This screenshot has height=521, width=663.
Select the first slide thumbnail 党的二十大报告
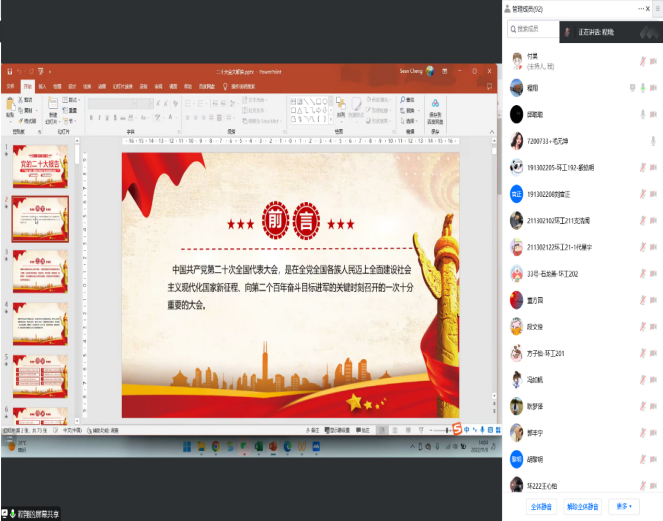click(x=40, y=167)
